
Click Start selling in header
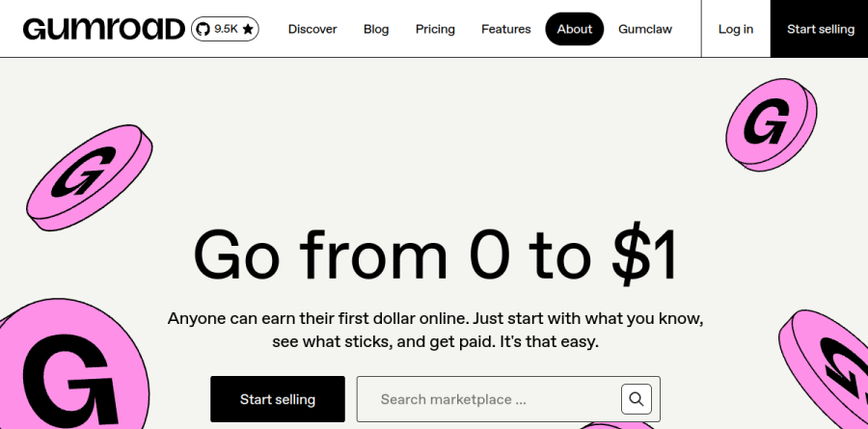tap(819, 29)
